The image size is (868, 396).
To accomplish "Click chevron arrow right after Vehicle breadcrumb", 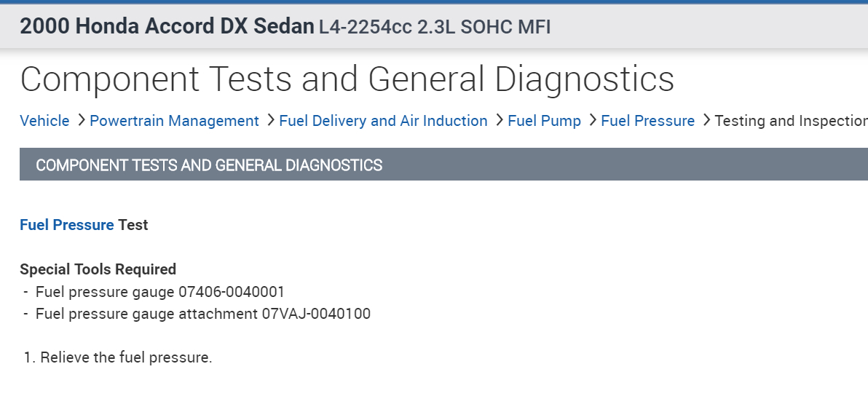I will 80,120.
